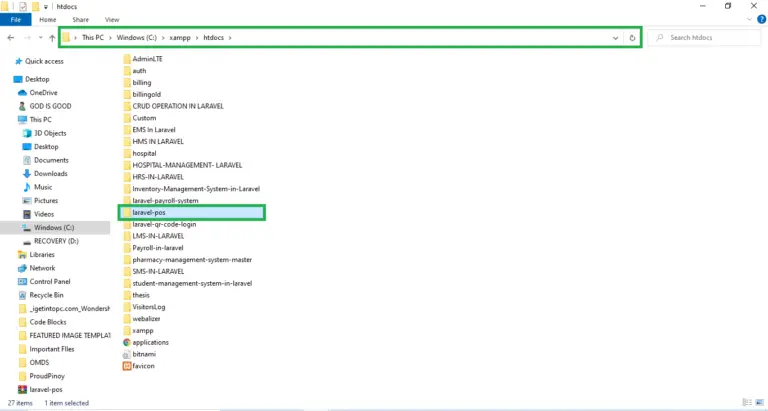Click xampp in the address breadcrumb
The image size is (768, 411).
pyautogui.click(x=180, y=38)
